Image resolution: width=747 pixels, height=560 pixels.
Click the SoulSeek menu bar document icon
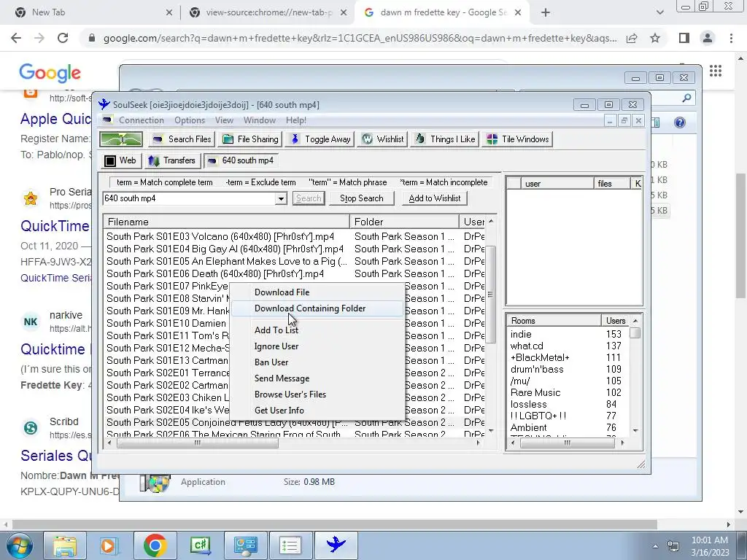click(107, 120)
